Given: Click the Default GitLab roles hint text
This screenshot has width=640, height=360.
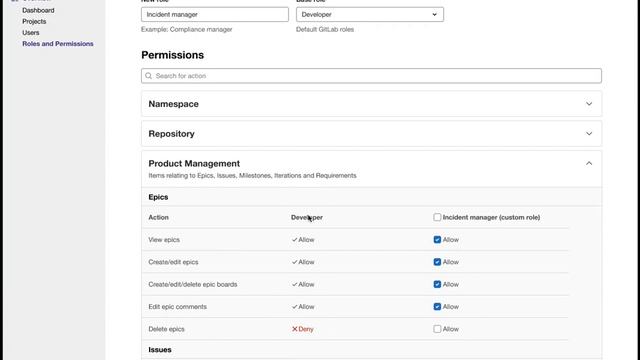Looking at the screenshot, I should point(325,29).
